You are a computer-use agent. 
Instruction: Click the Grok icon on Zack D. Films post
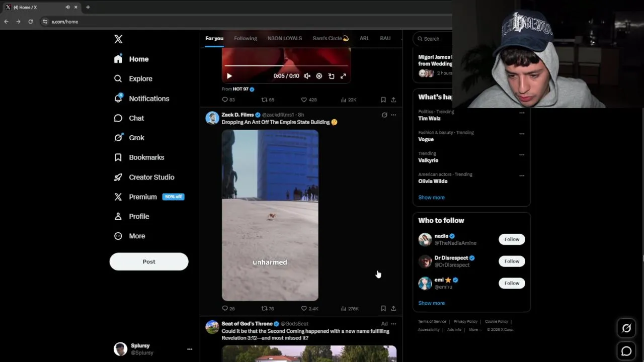tap(384, 115)
